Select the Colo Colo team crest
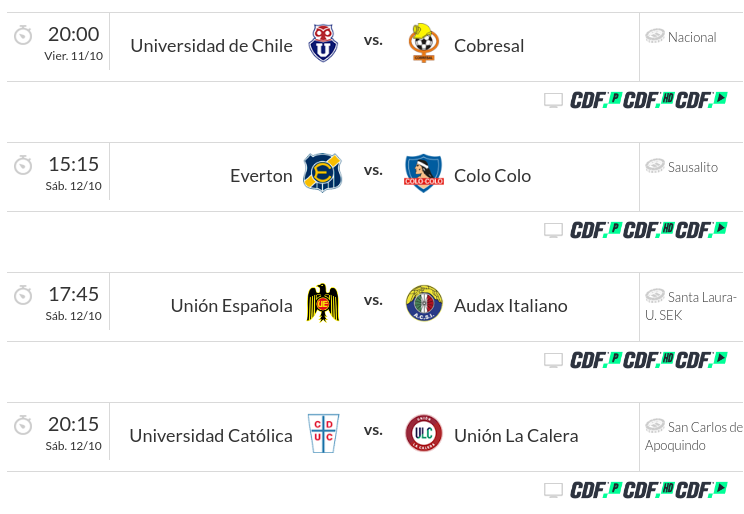744x514 pixels. pos(424,173)
